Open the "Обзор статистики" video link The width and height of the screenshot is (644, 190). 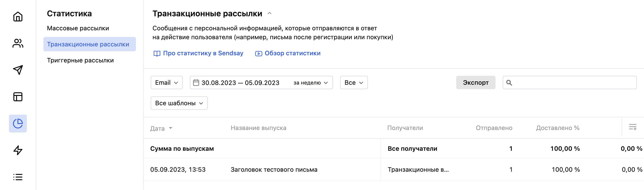(x=292, y=53)
